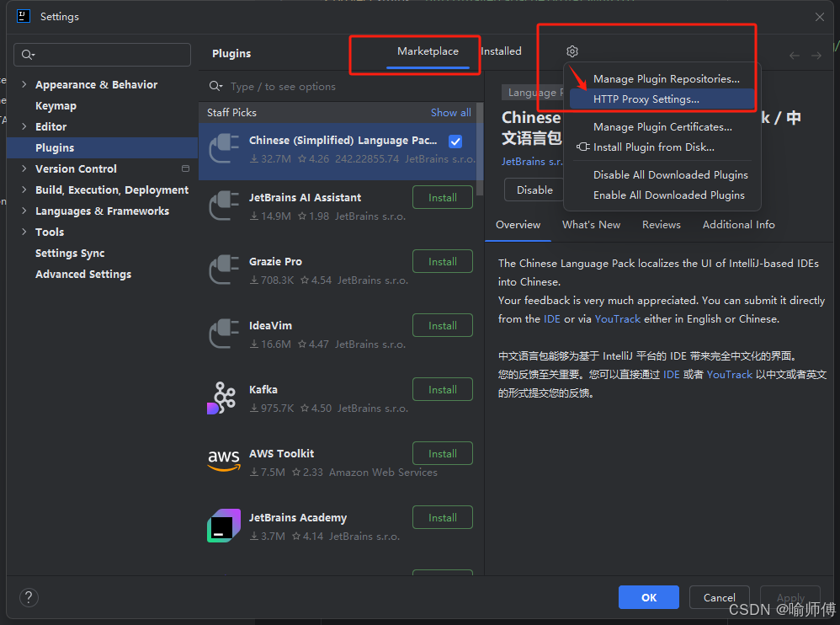The width and height of the screenshot is (840, 625).
Task: Expand Languages & Frameworks section
Action: 24,211
